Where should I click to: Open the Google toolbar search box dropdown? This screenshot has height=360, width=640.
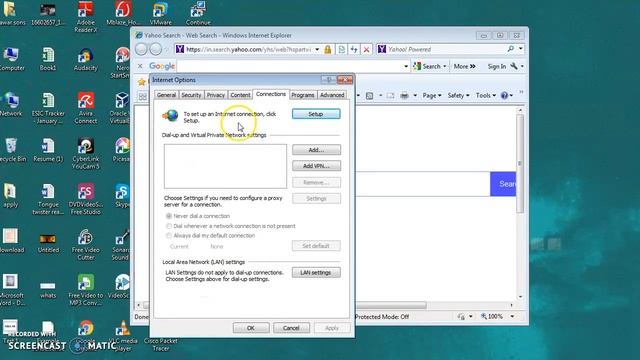click(406, 66)
